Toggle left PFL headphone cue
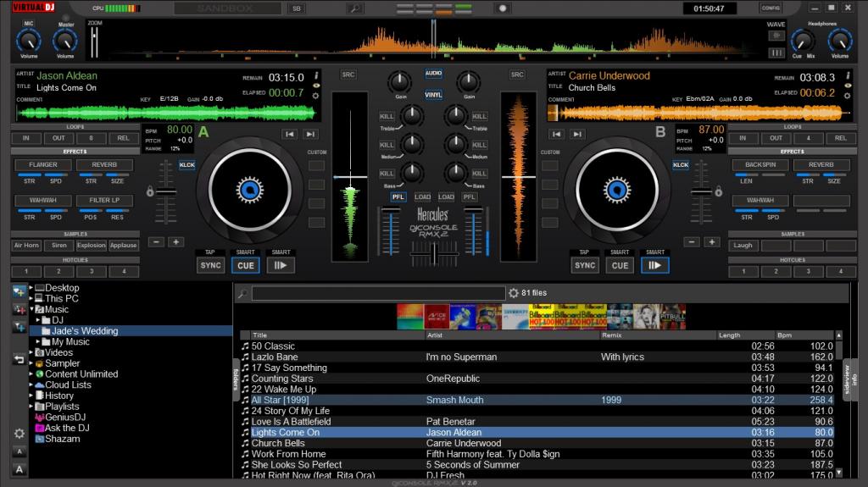 (x=398, y=197)
